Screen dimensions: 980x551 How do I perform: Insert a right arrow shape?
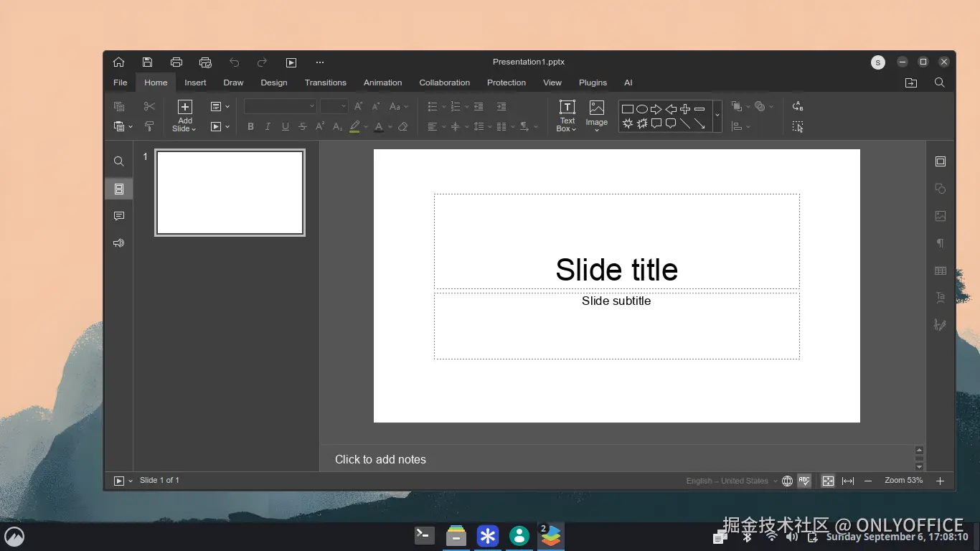click(656, 109)
